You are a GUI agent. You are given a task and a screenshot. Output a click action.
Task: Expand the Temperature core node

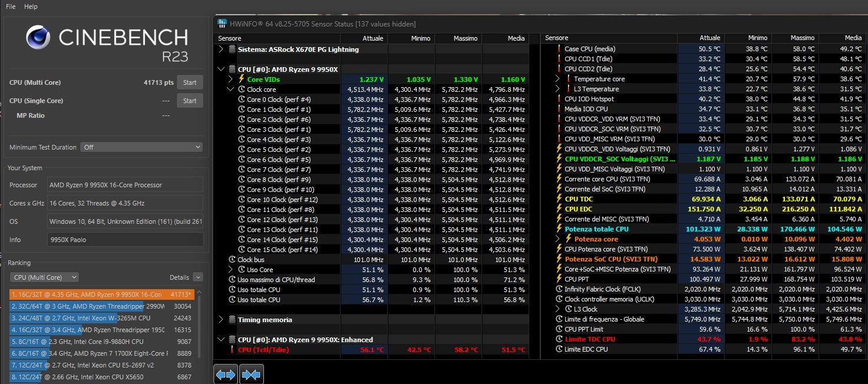coord(557,79)
